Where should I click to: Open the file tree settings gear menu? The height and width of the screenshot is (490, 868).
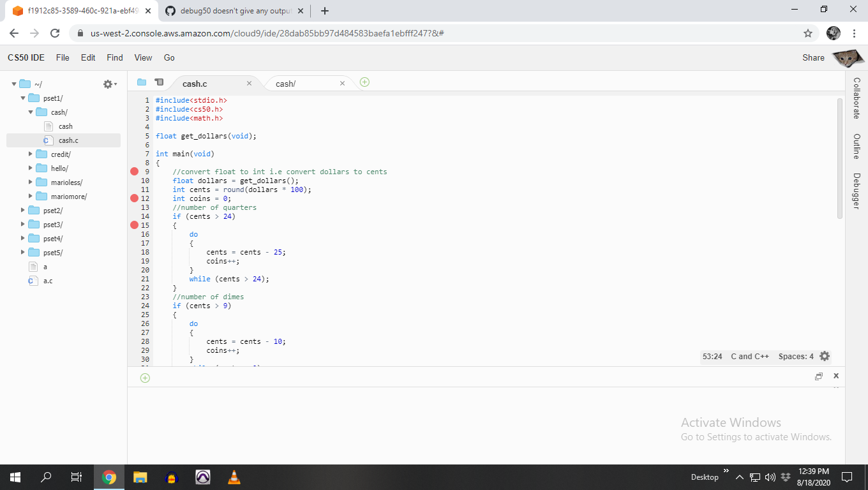click(x=108, y=84)
